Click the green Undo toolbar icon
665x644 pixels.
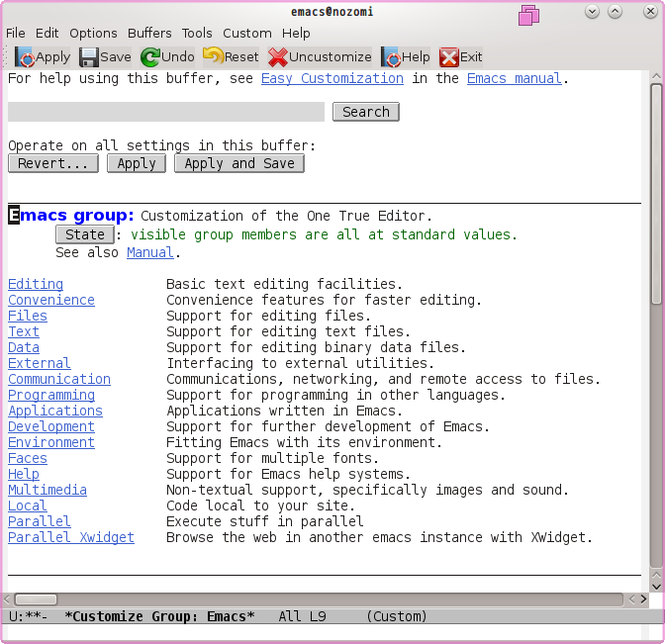click(150, 57)
